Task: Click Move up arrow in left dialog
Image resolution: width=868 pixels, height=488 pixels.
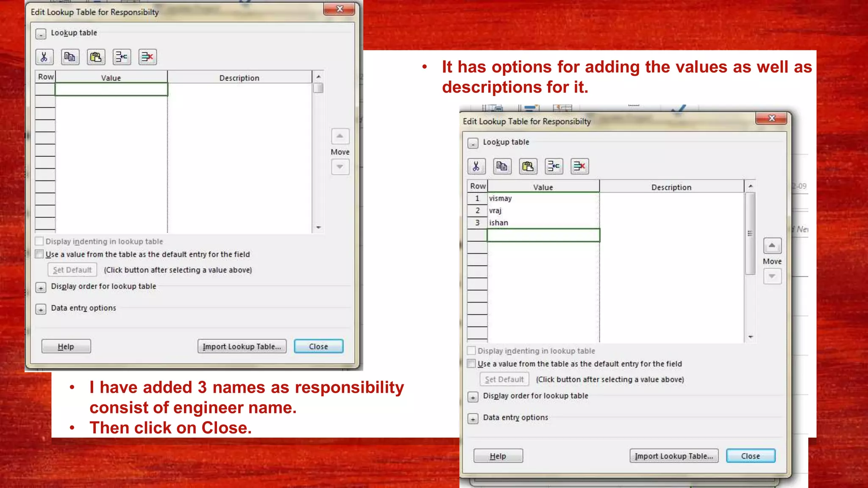Action: click(340, 136)
